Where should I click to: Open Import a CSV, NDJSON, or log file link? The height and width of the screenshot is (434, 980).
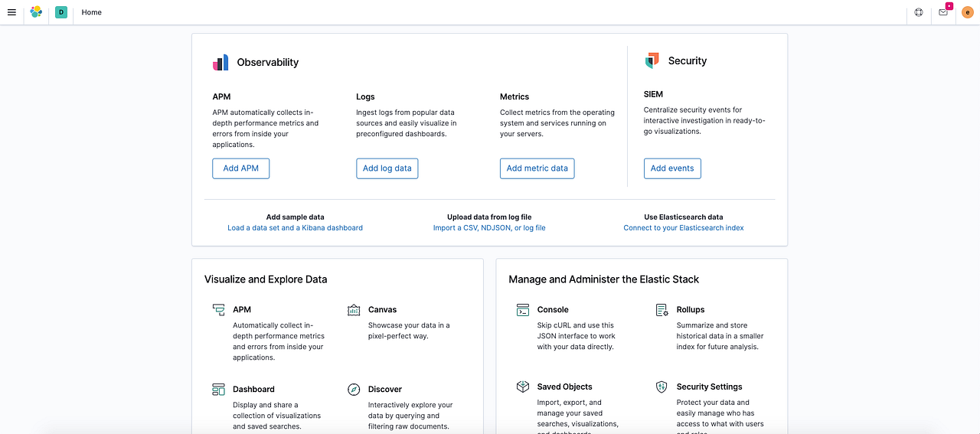coord(489,228)
